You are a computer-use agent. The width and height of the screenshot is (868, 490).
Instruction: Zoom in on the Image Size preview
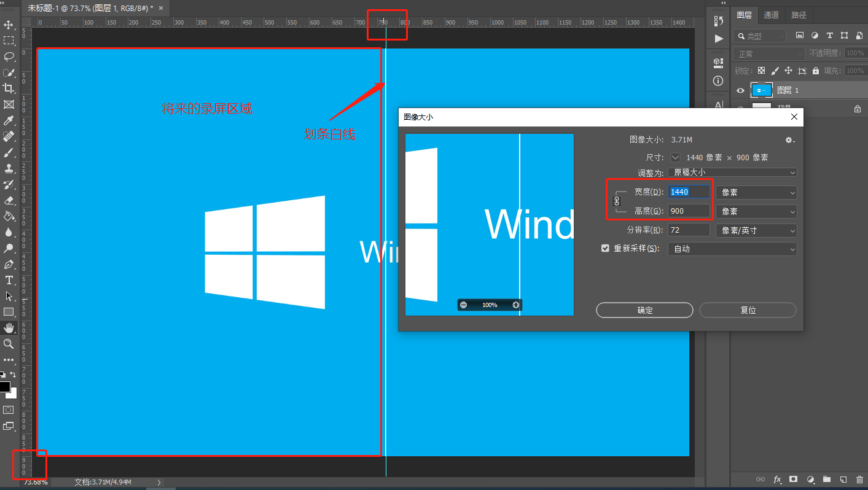[x=515, y=305]
